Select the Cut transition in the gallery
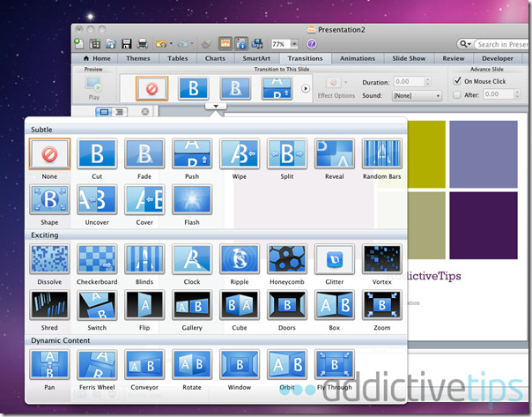 tap(97, 153)
